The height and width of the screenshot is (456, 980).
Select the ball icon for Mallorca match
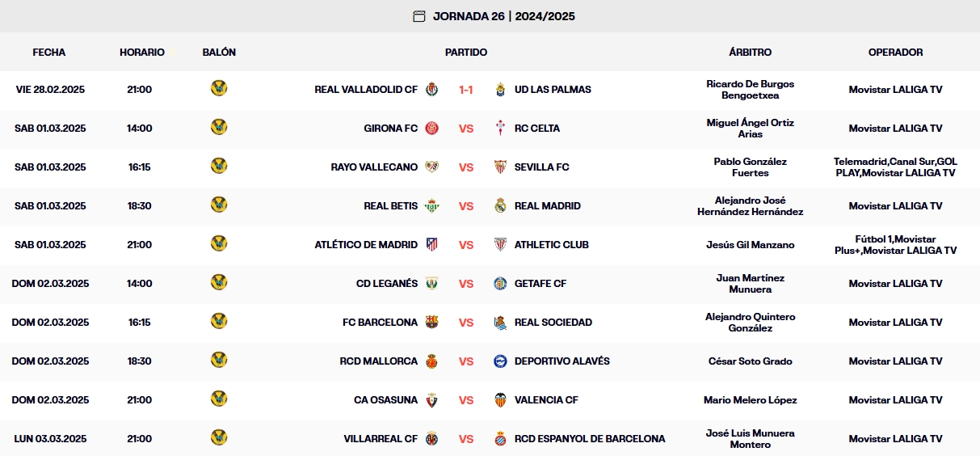point(219,361)
